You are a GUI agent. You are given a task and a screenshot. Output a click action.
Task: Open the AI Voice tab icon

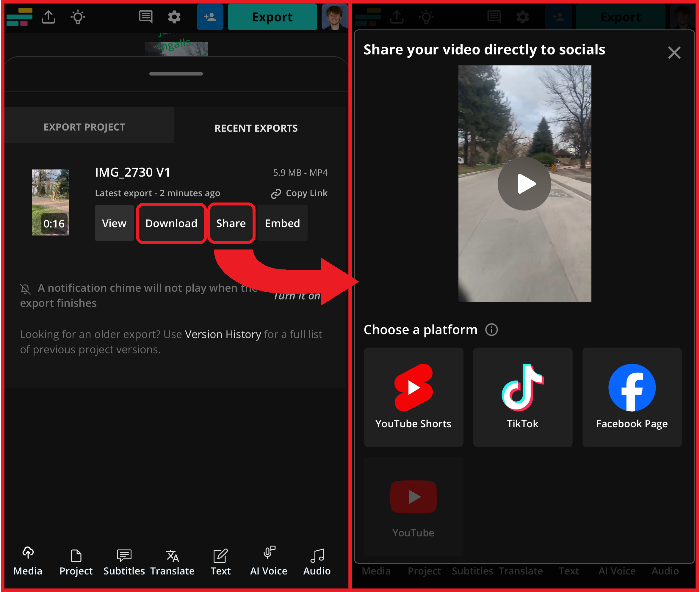[x=269, y=552]
